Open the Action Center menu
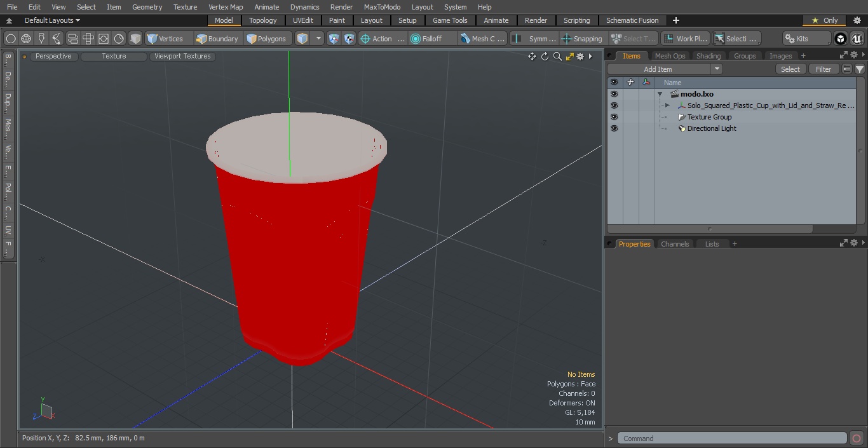This screenshot has width=868, height=448. pos(383,39)
